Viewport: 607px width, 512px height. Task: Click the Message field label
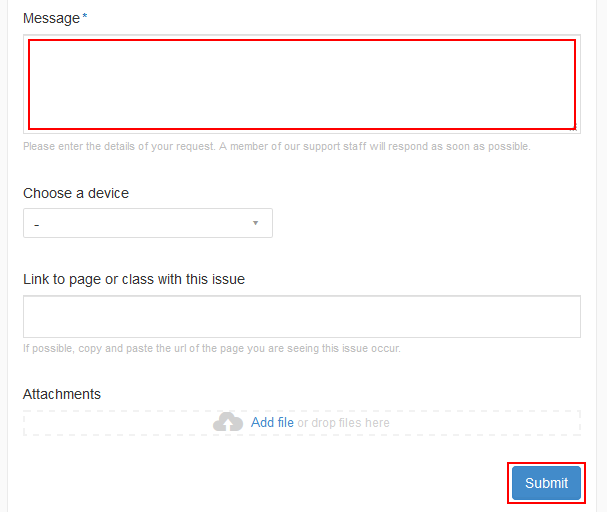[51, 18]
